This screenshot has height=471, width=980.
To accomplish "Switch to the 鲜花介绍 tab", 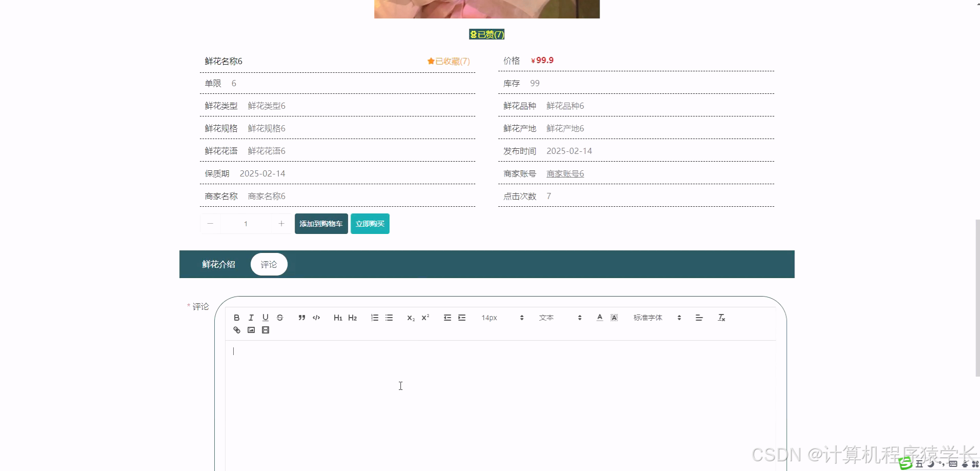I will (219, 264).
